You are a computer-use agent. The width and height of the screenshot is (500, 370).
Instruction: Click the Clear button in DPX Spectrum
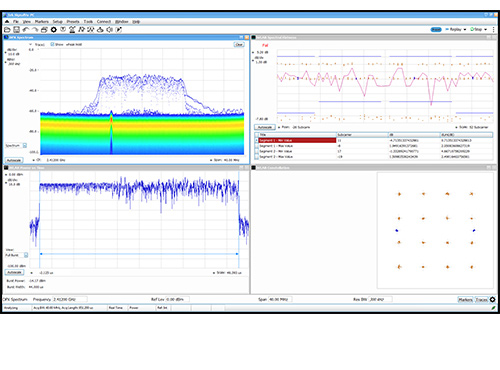pyautogui.click(x=239, y=44)
